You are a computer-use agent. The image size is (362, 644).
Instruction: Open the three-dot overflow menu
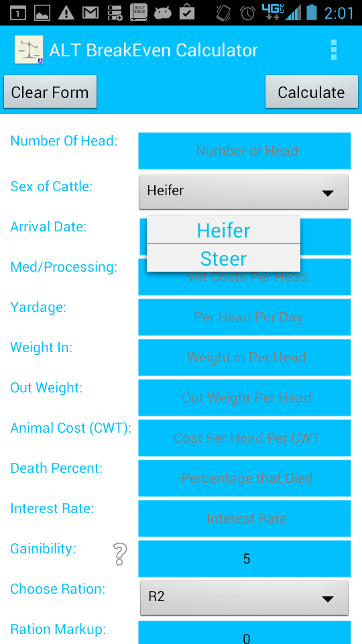click(334, 50)
